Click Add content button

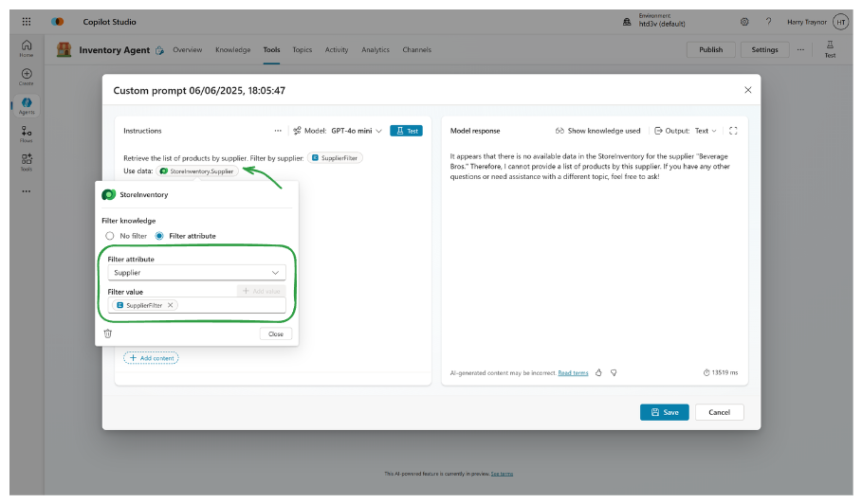151,358
